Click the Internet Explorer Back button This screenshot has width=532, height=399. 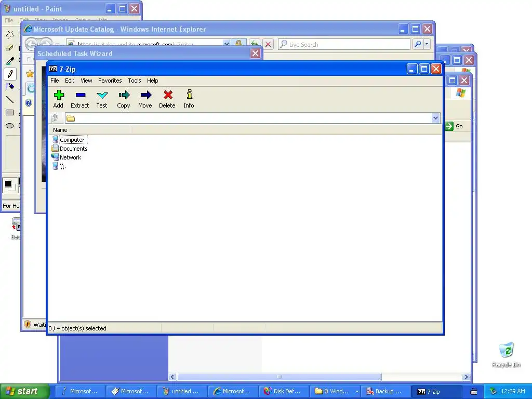[31, 44]
